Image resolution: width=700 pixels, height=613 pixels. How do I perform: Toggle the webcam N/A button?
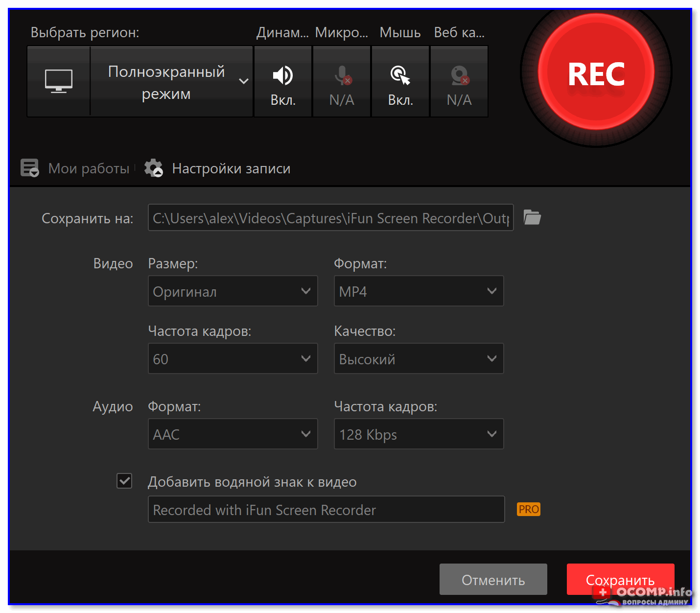pyautogui.click(x=459, y=81)
